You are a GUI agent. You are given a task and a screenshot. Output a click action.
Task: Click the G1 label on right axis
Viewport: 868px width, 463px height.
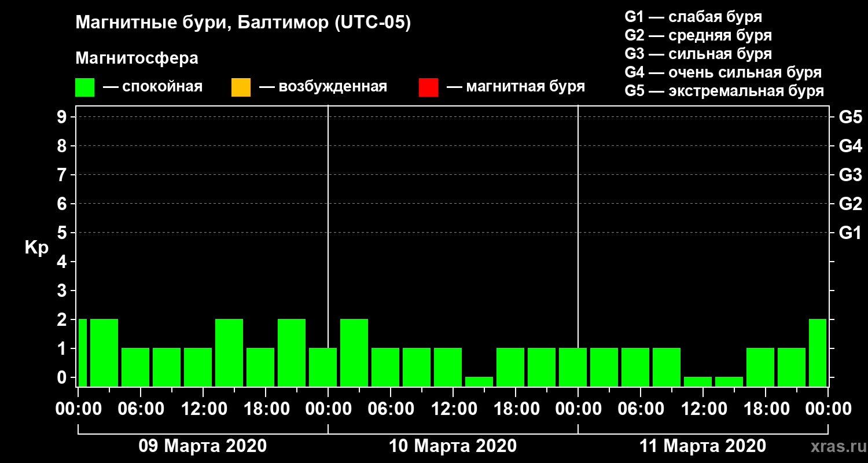point(850,233)
